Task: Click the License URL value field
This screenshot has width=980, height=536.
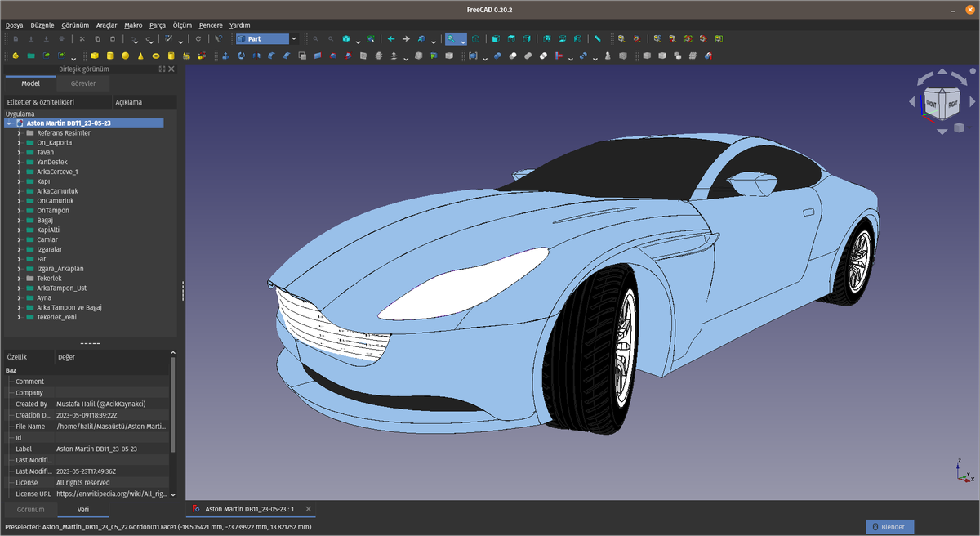Action: [111, 494]
